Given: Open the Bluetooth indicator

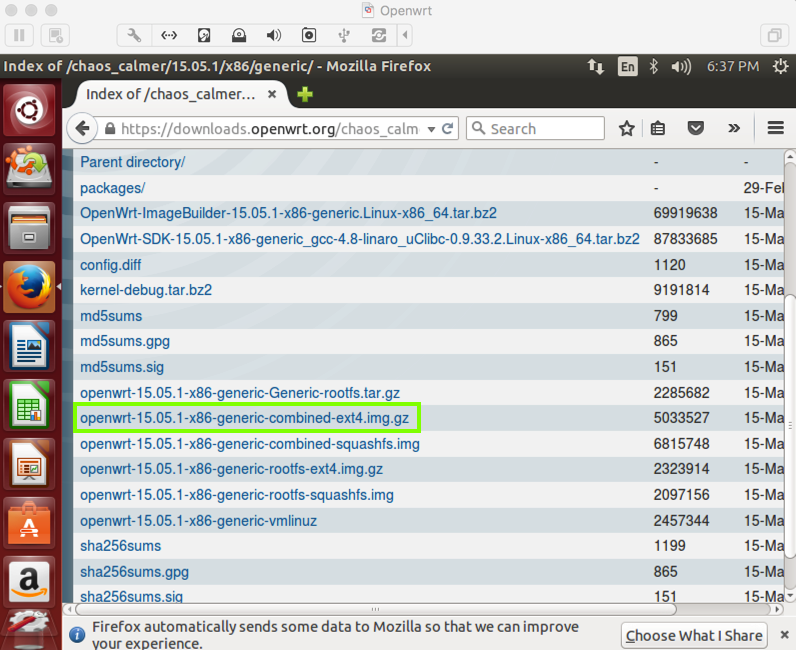Looking at the screenshot, I should pyautogui.click(x=653, y=67).
